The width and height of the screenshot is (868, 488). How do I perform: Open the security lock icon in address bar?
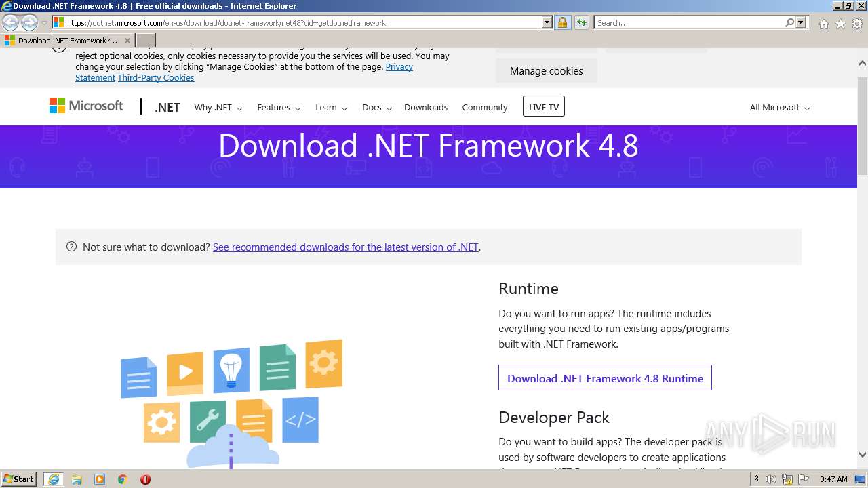pyautogui.click(x=562, y=22)
